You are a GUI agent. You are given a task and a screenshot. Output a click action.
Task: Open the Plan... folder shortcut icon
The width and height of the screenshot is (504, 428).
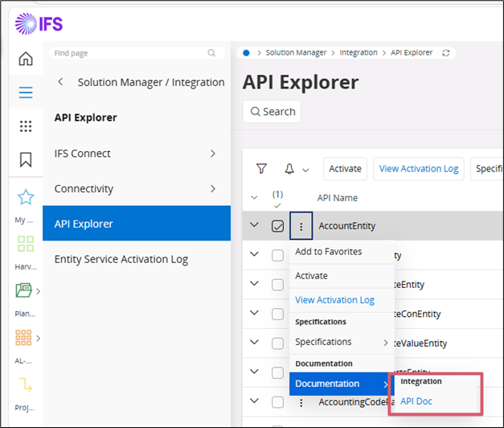24,290
